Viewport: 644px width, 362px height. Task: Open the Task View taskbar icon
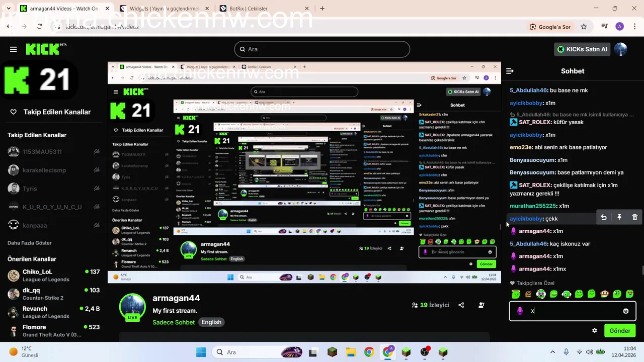click(x=313, y=352)
